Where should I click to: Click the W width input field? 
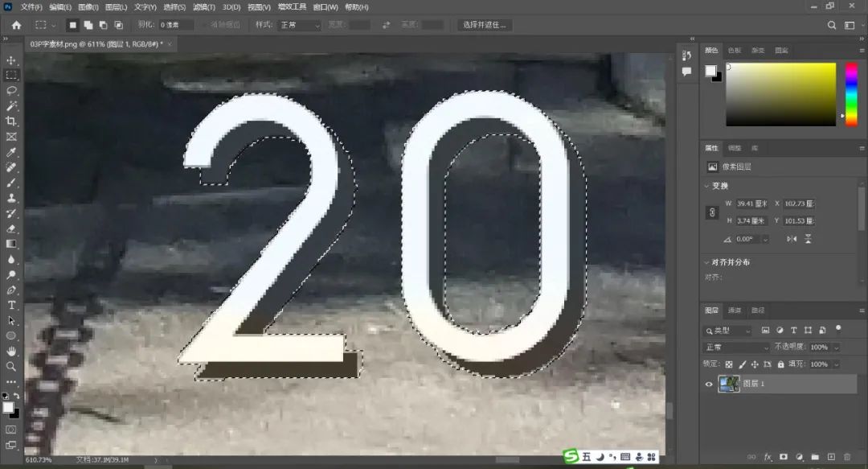tap(752, 204)
